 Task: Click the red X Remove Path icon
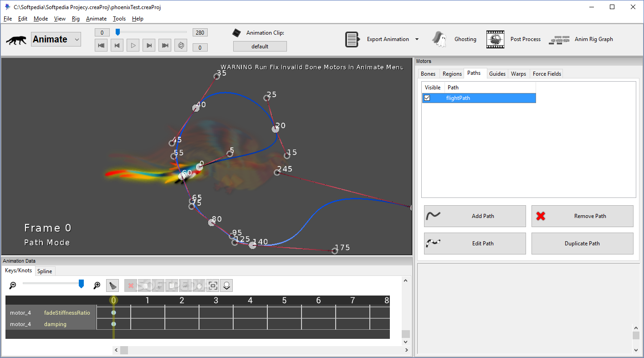tap(541, 216)
